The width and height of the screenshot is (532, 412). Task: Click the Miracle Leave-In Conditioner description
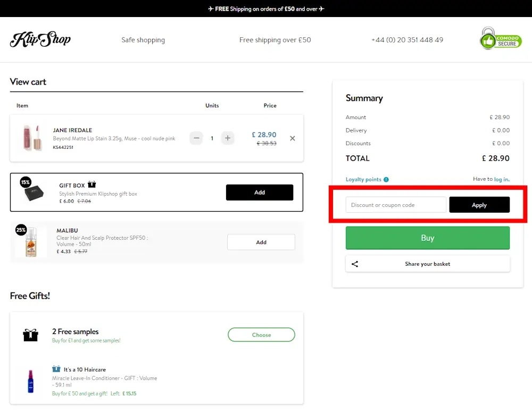[104, 382]
